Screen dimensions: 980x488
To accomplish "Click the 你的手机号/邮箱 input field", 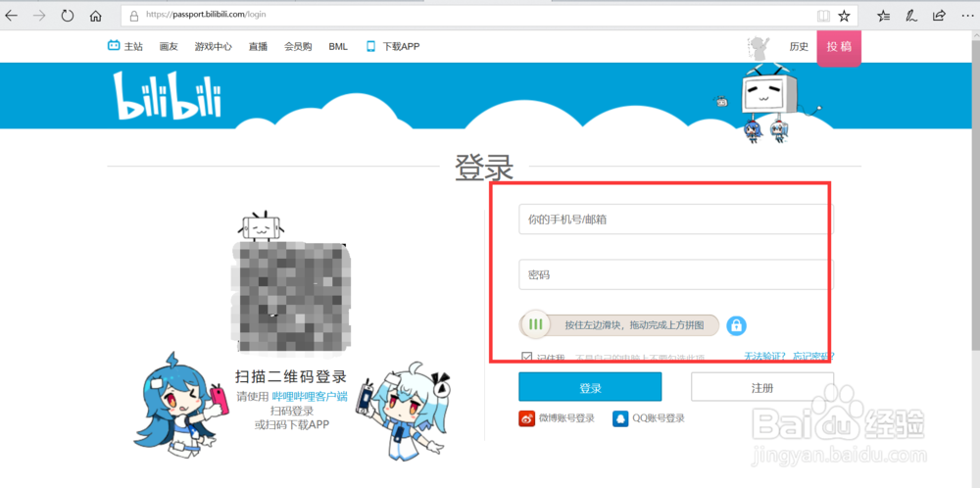I will click(x=676, y=220).
